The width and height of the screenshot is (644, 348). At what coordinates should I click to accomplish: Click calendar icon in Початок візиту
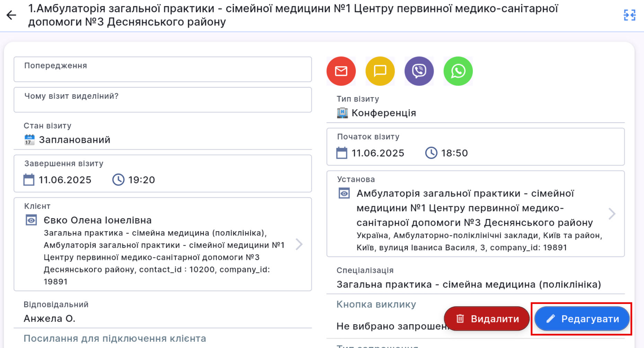(342, 153)
